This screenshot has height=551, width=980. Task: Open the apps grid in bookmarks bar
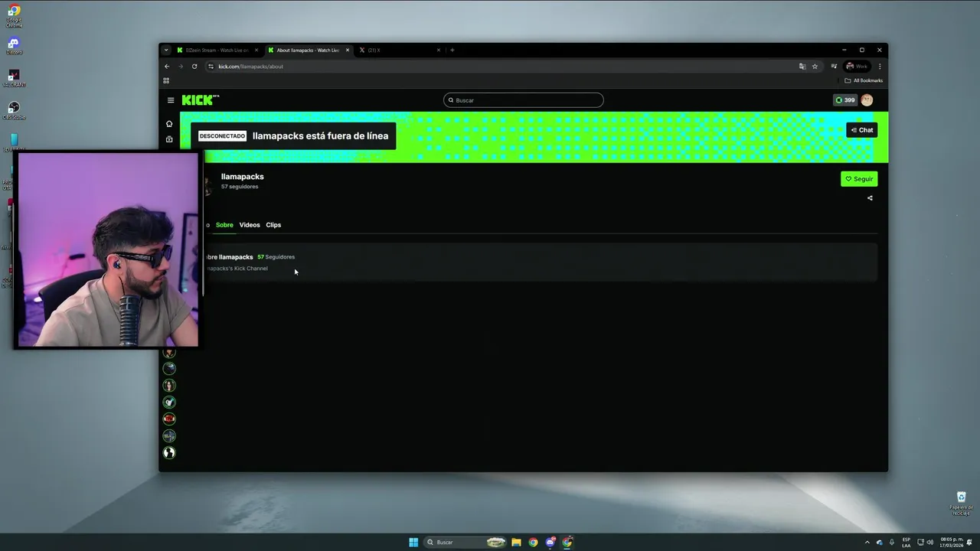[166, 80]
